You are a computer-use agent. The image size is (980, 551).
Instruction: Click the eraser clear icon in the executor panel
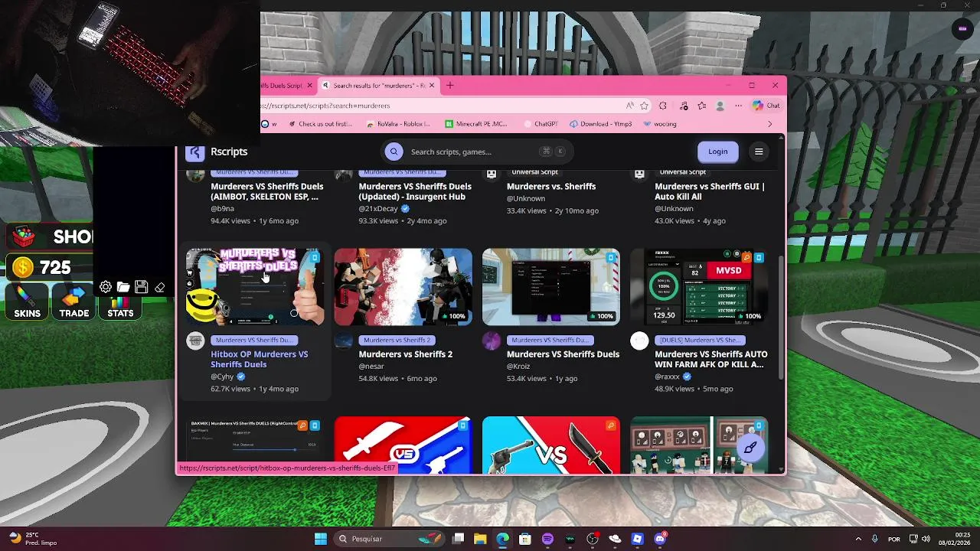159,287
